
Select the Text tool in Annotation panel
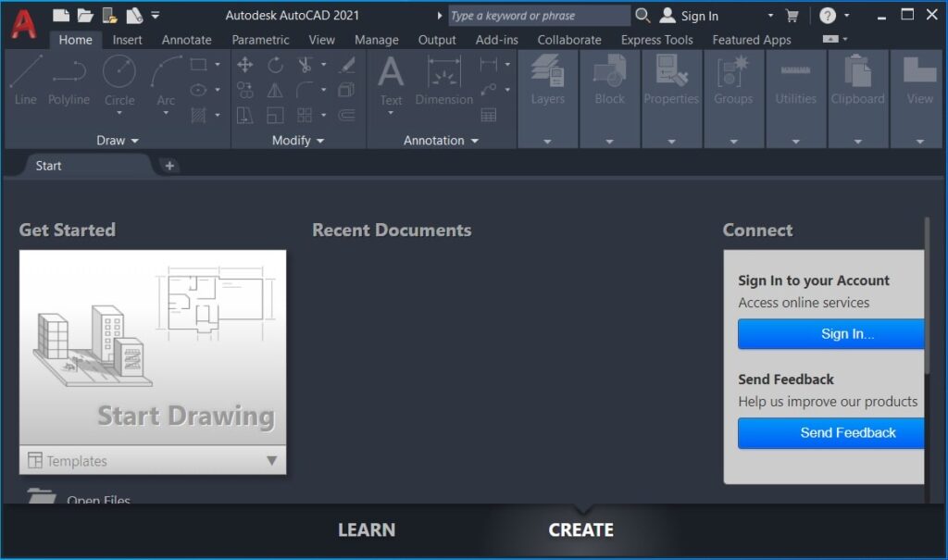click(x=391, y=81)
